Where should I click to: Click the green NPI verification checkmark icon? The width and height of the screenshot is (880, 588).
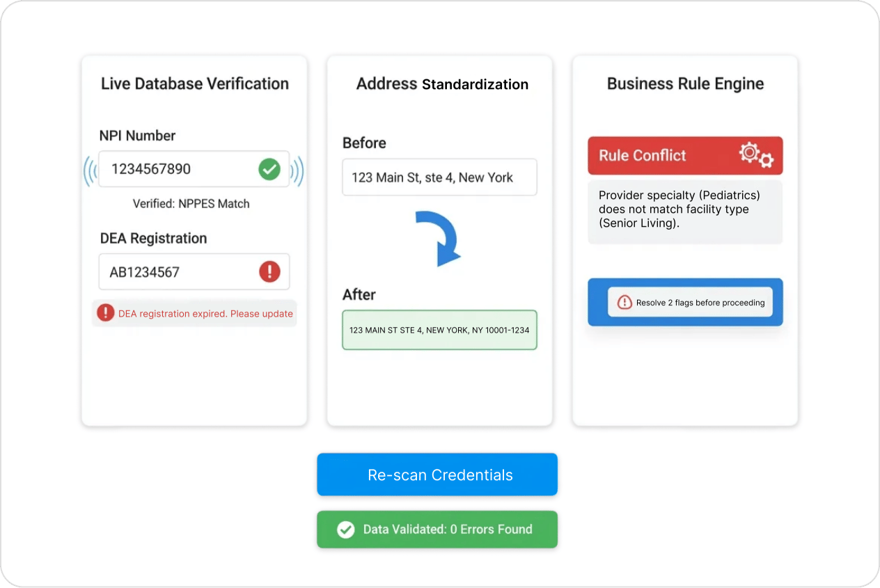(269, 169)
